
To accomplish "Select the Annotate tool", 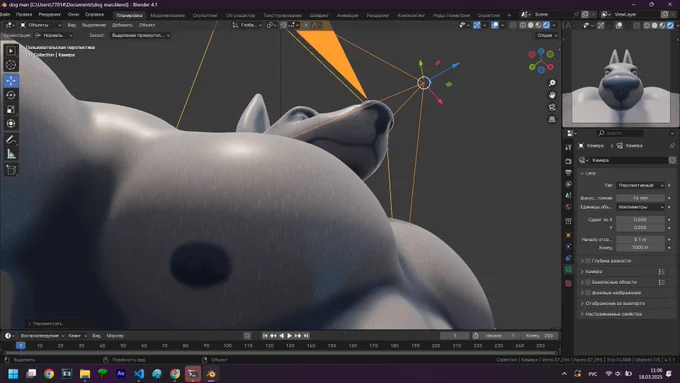I will point(11,140).
